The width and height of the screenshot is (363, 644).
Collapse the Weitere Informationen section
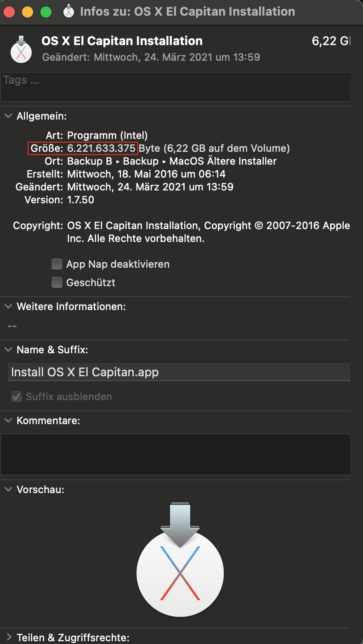[8, 306]
